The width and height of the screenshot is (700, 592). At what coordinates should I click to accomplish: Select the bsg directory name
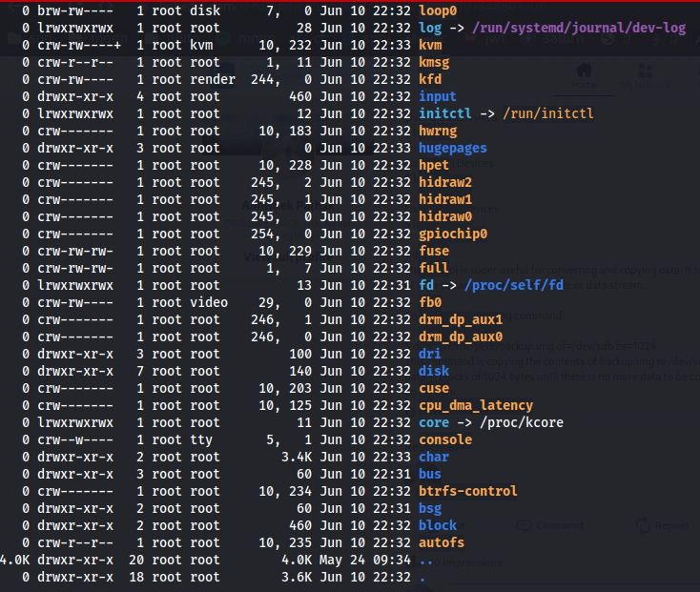430,508
